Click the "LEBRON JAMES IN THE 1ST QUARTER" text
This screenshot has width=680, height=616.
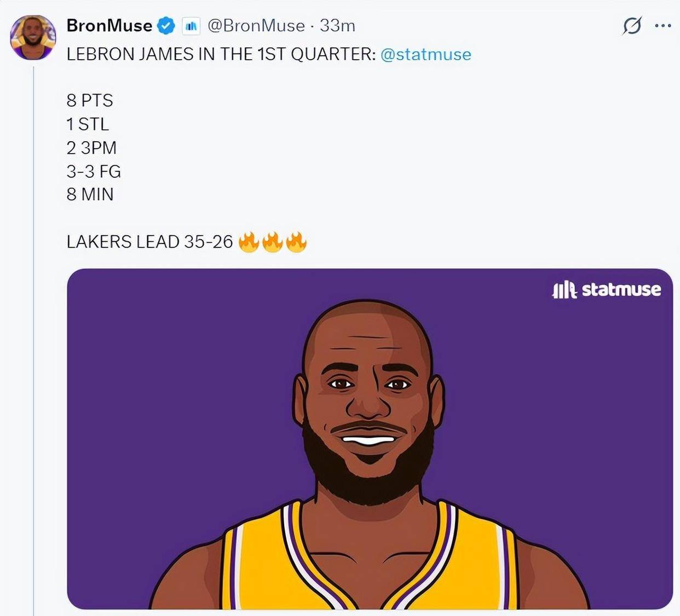(221, 55)
